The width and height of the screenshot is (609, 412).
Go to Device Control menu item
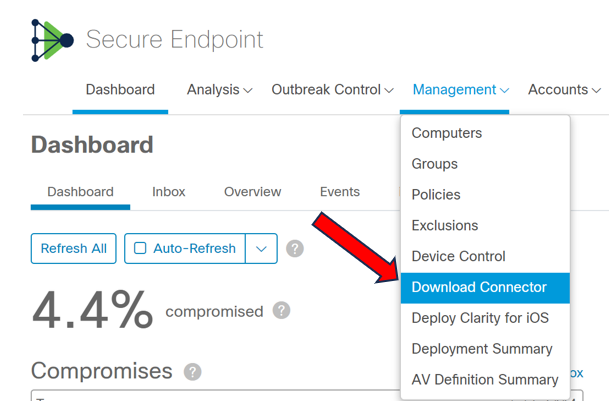[459, 257]
